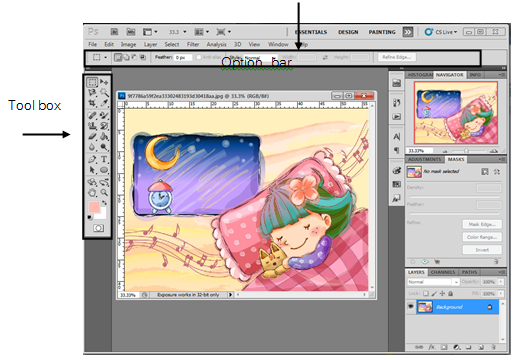516x360 pixels.
Task: Click pink foreground color swatch
Action: click(x=94, y=207)
